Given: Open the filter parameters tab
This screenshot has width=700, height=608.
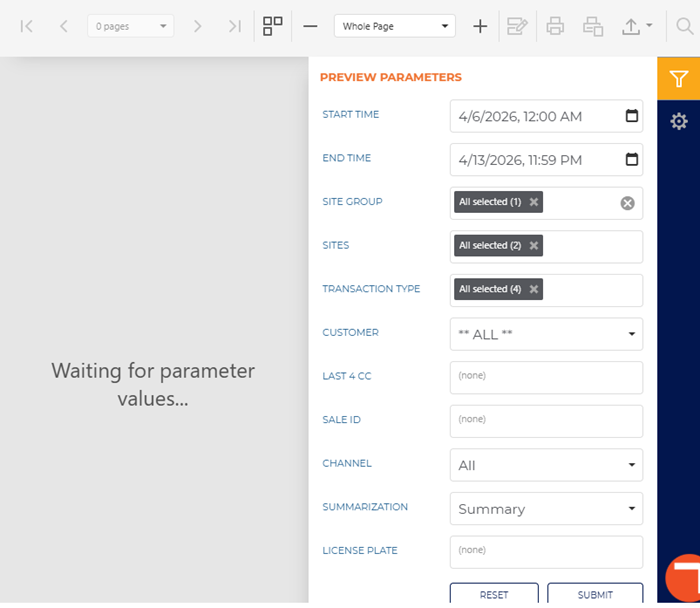Looking at the screenshot, I should coord(679,79).
